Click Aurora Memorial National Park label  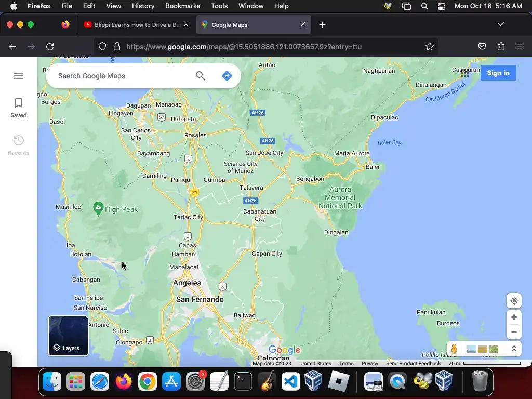[x=340, y=197]
